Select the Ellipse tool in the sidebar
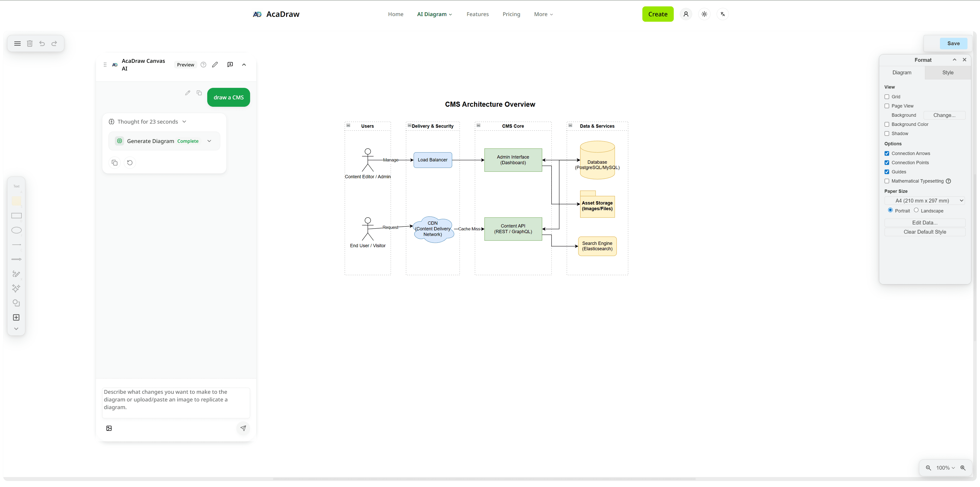 coord(16,230)
